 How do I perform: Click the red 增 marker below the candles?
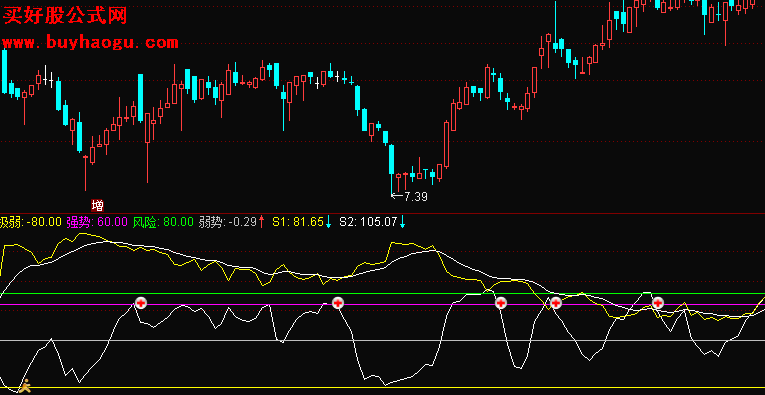98,205
